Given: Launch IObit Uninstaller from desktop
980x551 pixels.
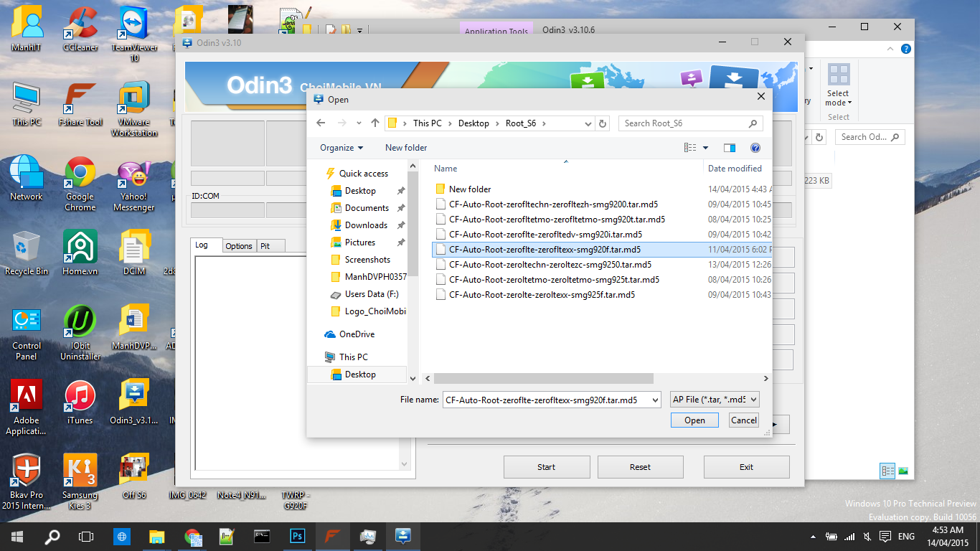Looking at the screenshot, I should 80,333.
